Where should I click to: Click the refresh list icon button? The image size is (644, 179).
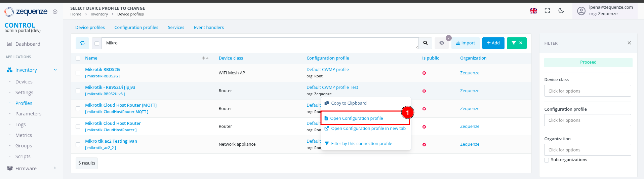pos(82,43)
